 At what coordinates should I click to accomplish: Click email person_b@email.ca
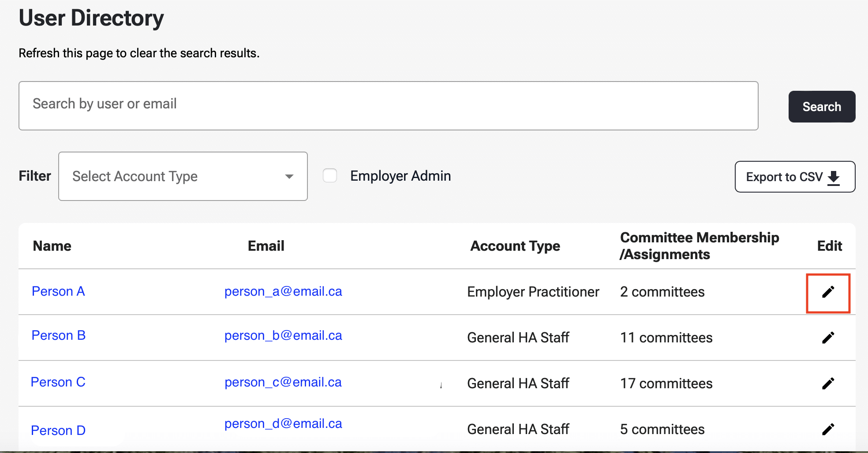283,336
